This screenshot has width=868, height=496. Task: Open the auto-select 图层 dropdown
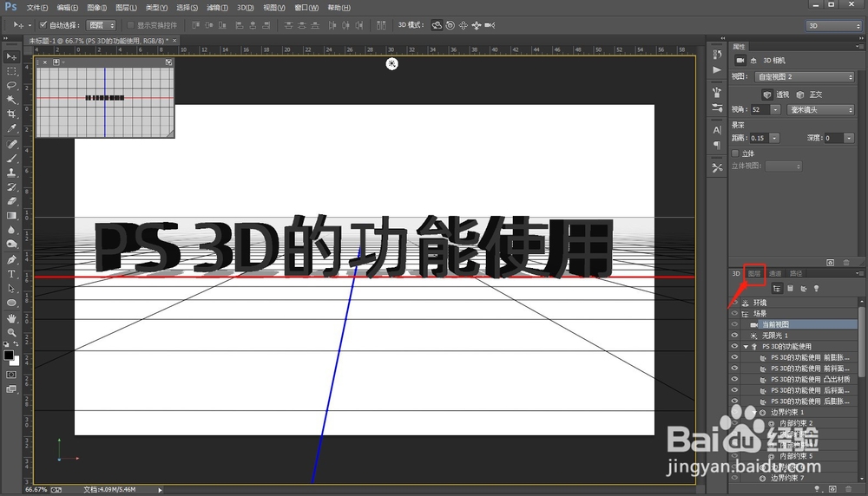pos(102,25)
